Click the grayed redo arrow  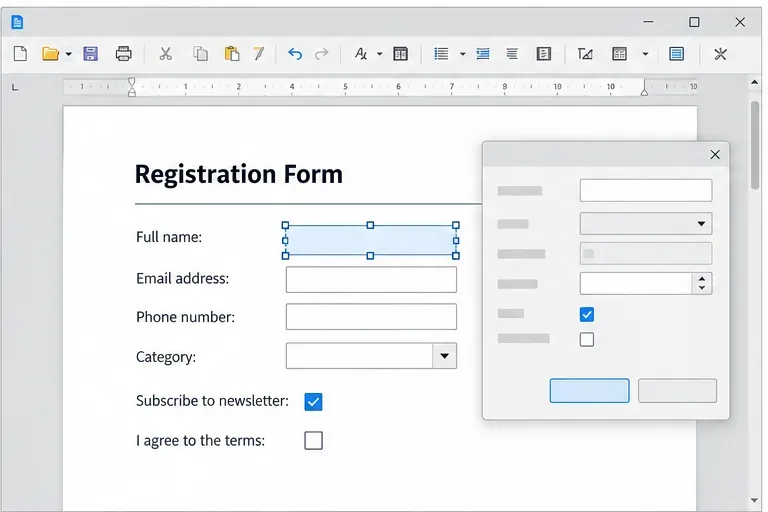321,53
